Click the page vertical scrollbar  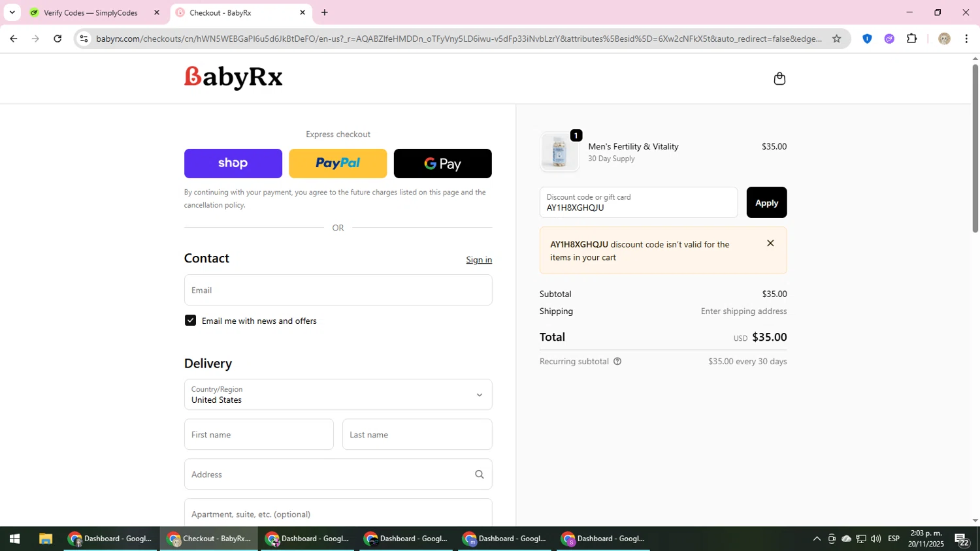coord(975,148)
